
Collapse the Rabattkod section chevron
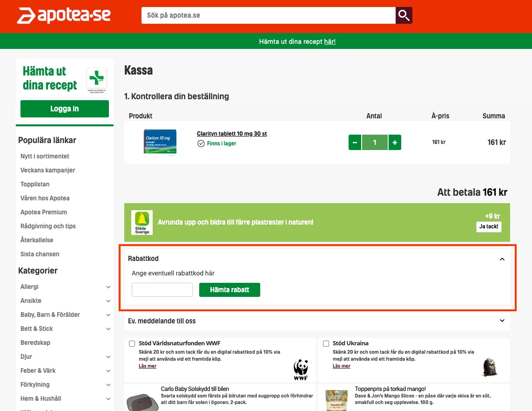tap(502, 259)
